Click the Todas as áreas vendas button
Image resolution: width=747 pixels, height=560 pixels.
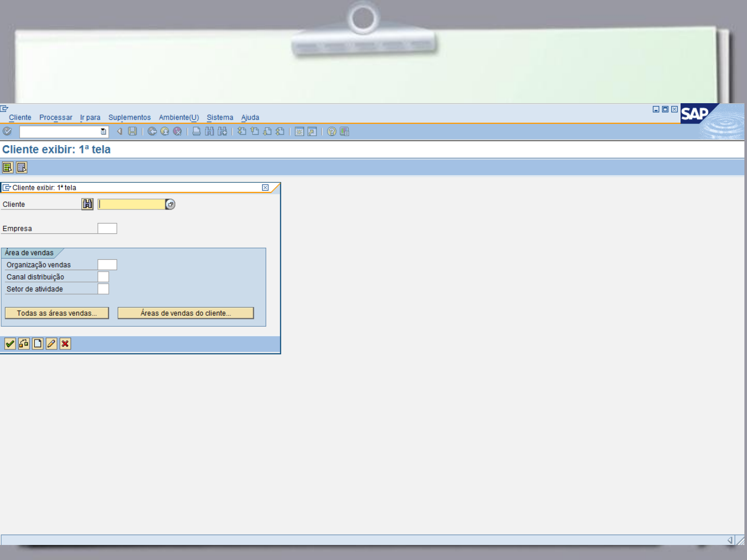click(x=57, y=313)
